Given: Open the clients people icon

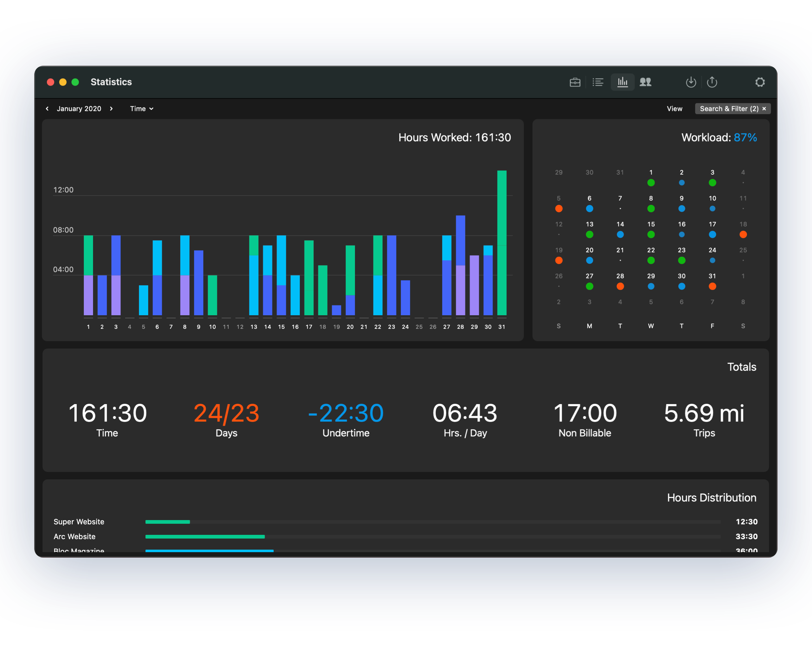Looking at the screenshot, I should (x=645, y=82).
